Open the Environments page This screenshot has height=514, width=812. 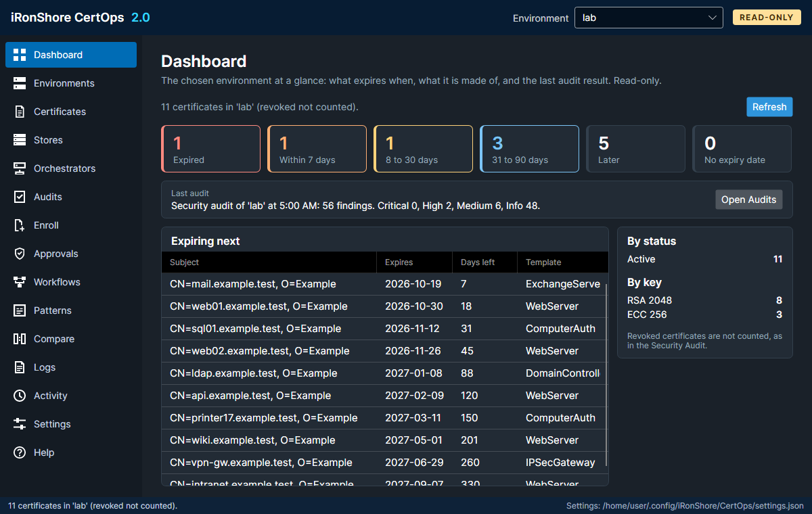click(71, 83)
